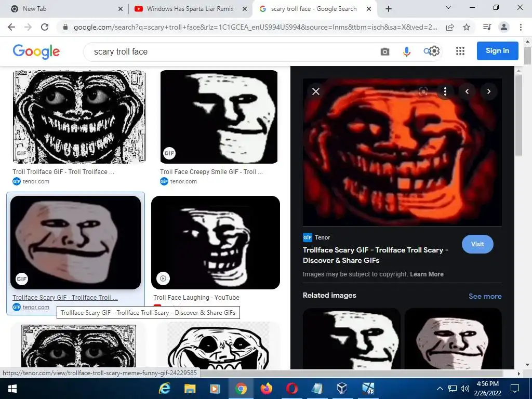The width and height of the screenshot is (532, 399).
Task: Open the notification center icon
Action: 515,389
